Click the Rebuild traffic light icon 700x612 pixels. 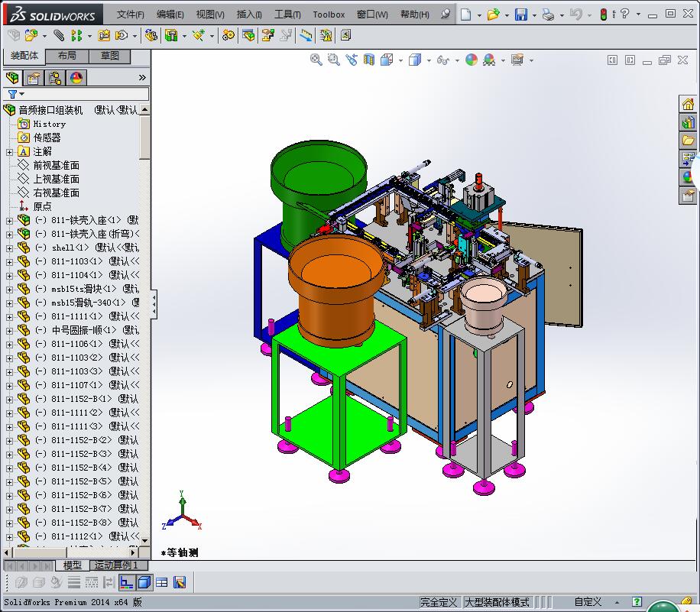(604, 15)
